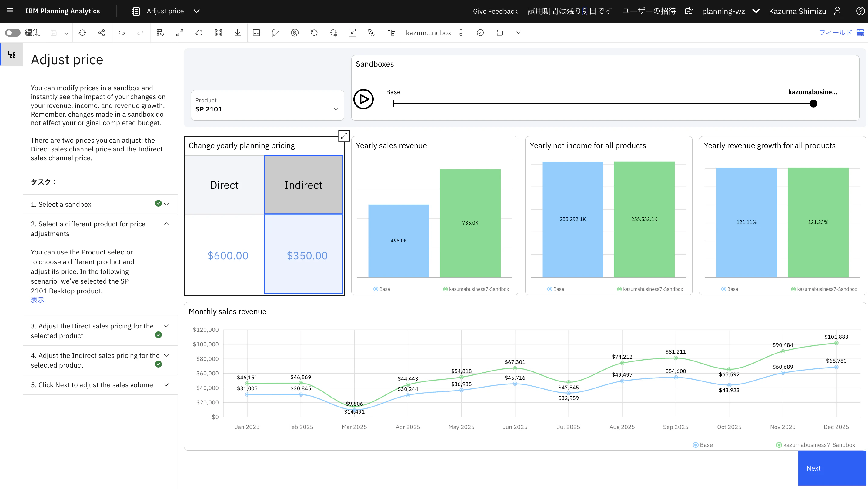Expand the pricing widget to full screen
Screen dimensions: 868x489
click(x=344, y=136)
